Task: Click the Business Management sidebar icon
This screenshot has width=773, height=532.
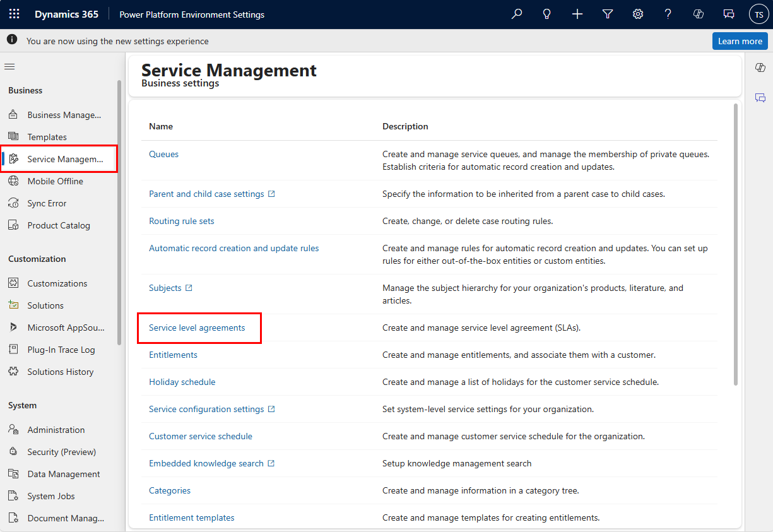Action: [x=13, y=115]
